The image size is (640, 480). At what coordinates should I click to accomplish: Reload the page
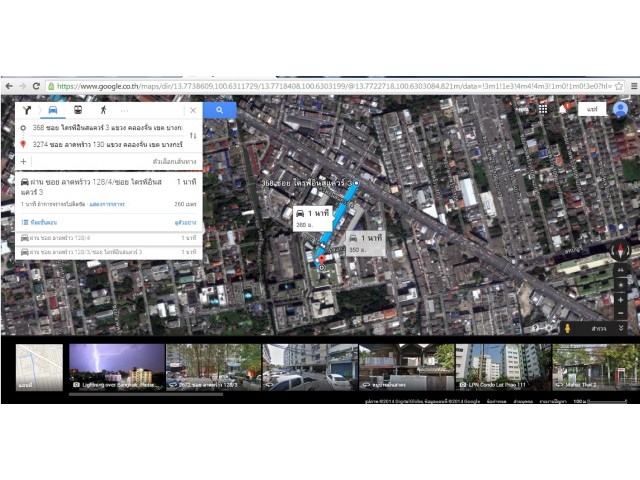[36, 86]
